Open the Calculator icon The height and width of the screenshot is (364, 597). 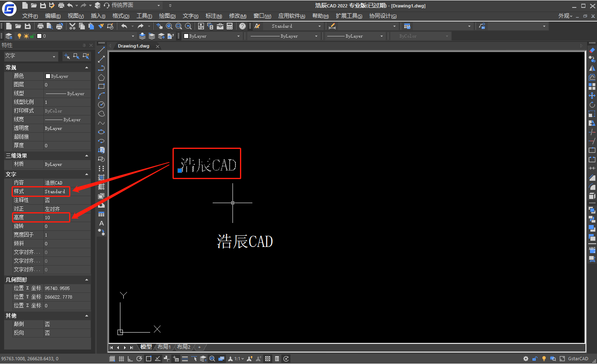(x=230, y=26)
